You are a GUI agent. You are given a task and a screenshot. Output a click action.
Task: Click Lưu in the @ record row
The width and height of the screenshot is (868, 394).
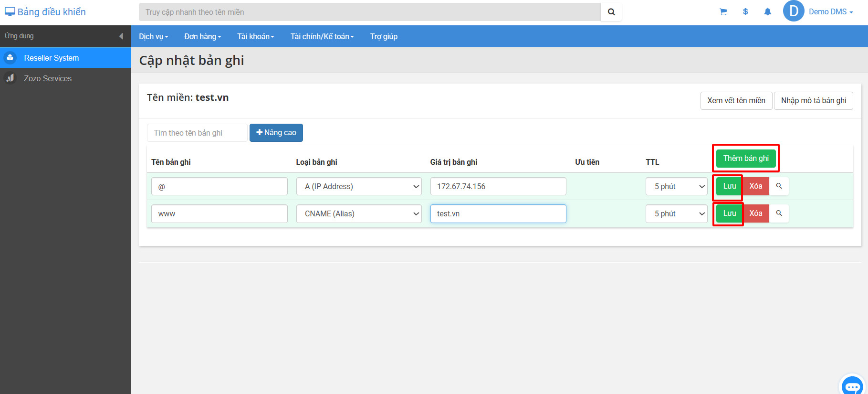pos(729,186)
